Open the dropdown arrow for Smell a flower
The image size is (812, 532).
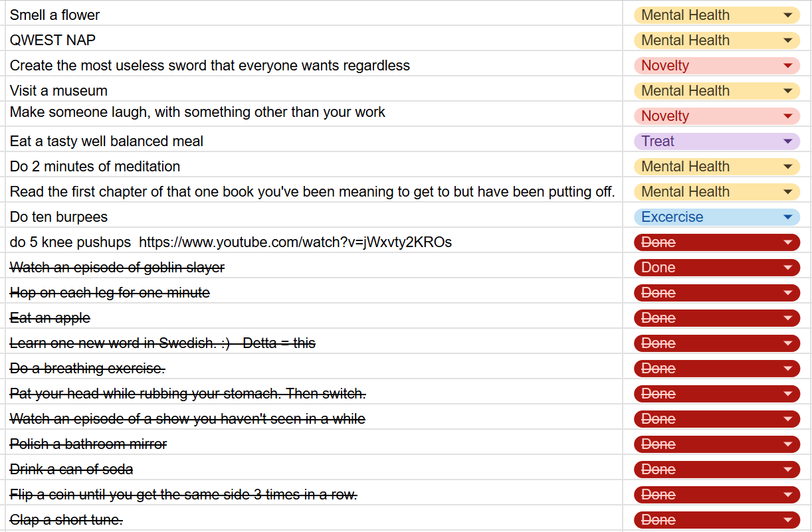[788, 15]
